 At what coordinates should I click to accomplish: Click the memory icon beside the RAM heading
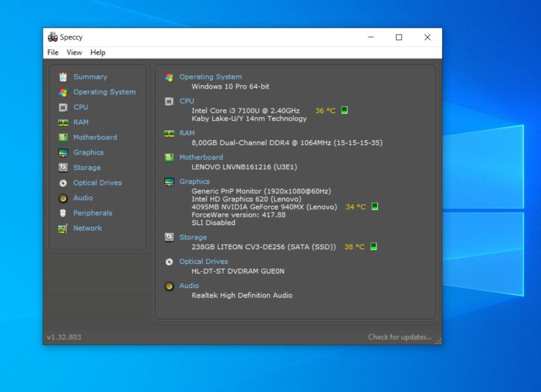[169, 133]
